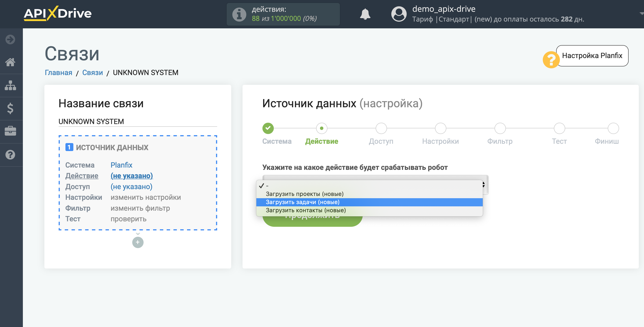
Task: Click the green Продолжить button
Action: point(312,221)
